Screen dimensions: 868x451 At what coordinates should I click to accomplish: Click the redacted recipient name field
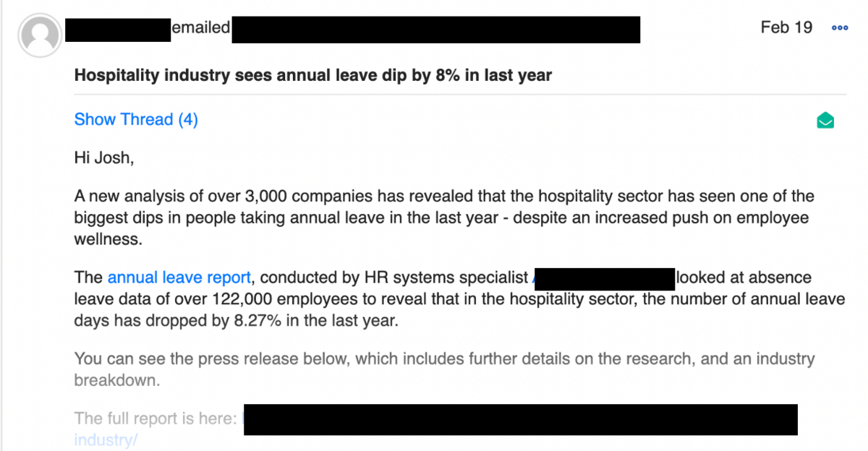coord(435,30)
